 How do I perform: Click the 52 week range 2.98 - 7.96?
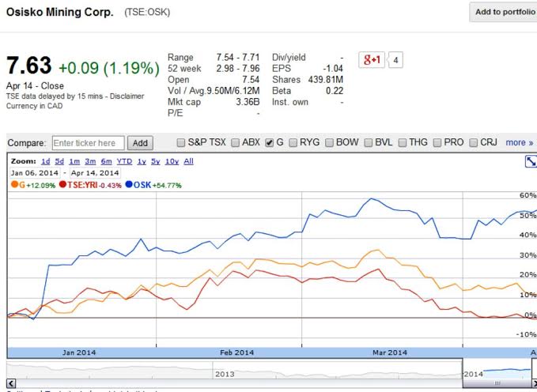coord(238,69)
